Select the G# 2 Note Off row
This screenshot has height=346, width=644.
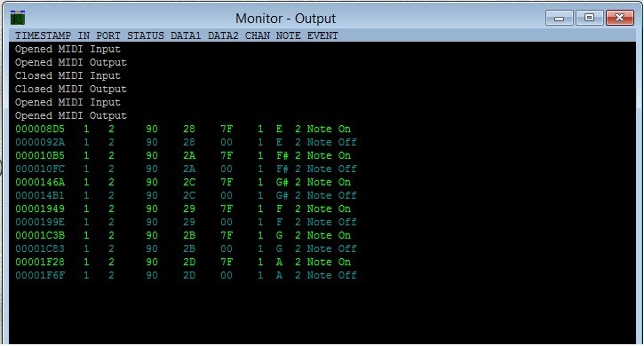[186, 195]
